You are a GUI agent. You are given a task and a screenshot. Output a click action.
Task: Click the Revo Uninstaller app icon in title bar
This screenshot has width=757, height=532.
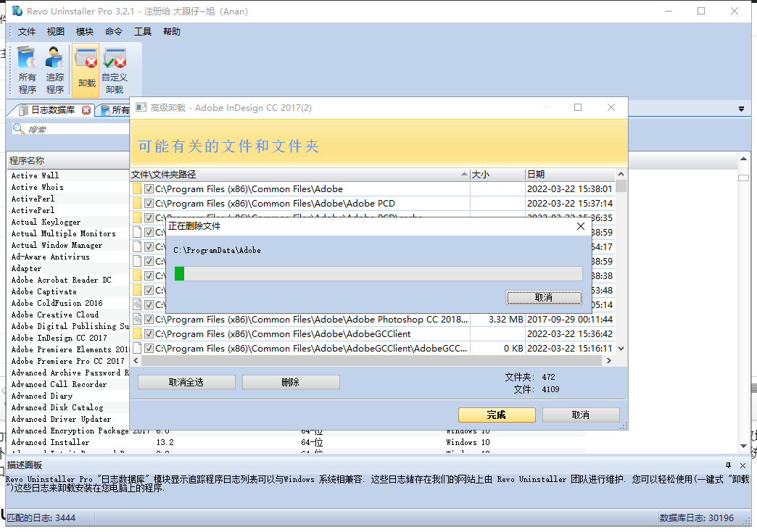17,11
